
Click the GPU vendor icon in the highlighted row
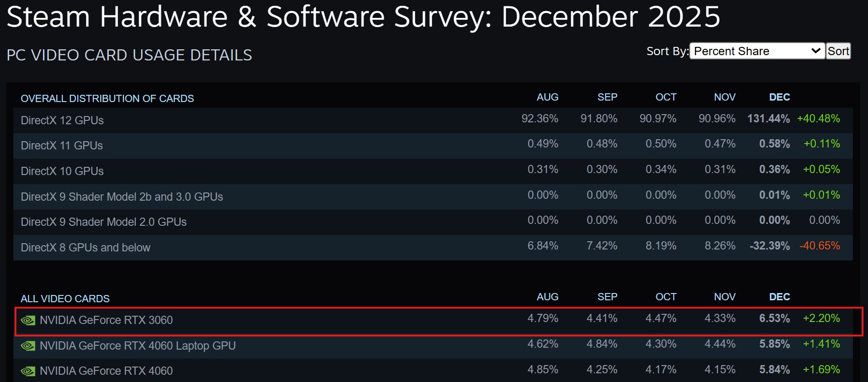coord(29,320)
